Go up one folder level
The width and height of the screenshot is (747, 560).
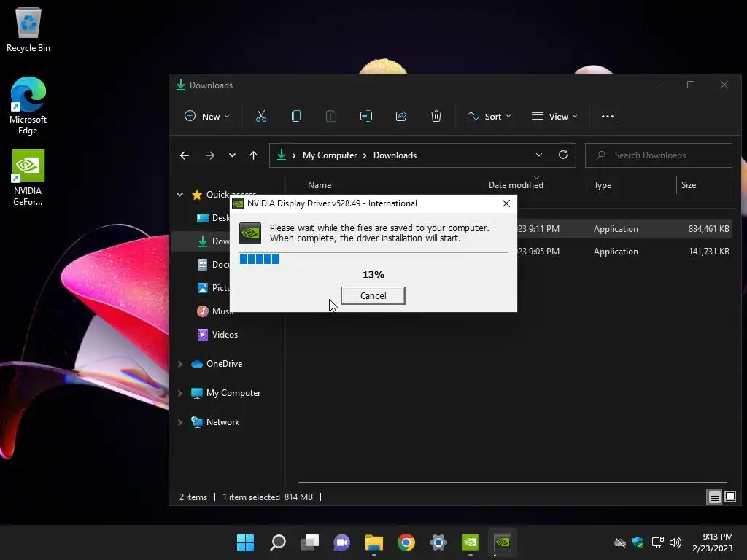[x=253, y=155]
